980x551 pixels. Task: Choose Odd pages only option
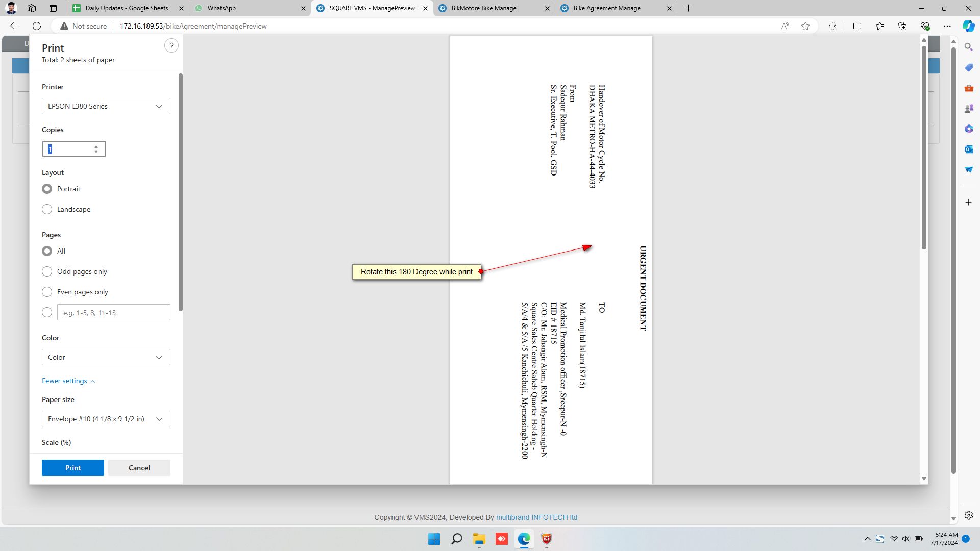(x=47, y=271)
